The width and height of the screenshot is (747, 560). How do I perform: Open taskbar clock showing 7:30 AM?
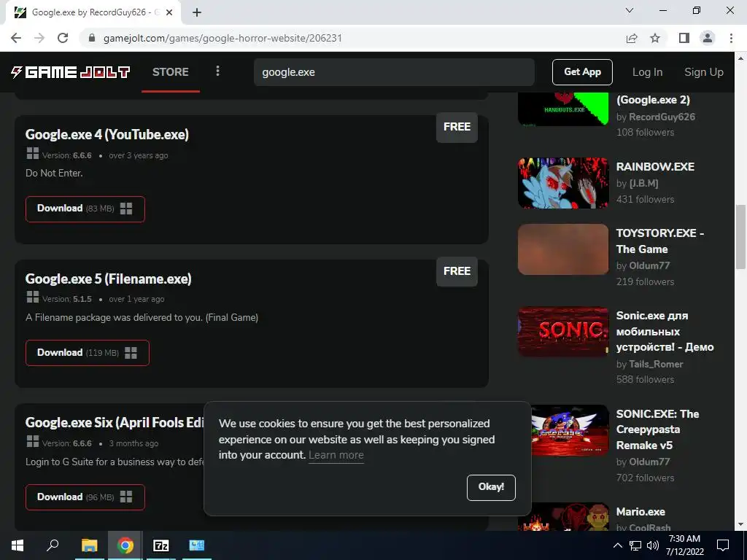click(684, 545)
